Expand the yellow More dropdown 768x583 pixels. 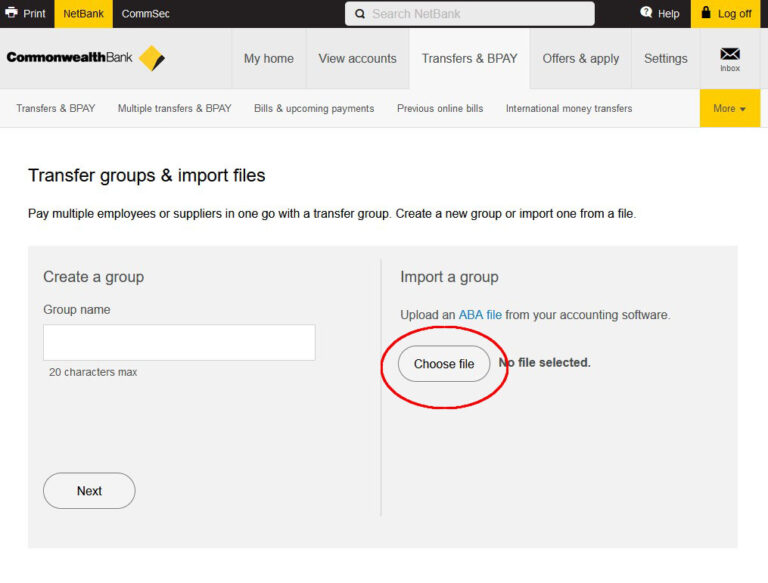(x=729, y=108)
